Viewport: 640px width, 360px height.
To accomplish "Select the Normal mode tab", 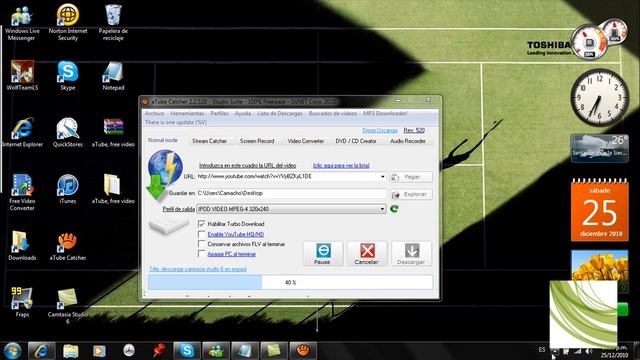I will click(x=163, y=140).
